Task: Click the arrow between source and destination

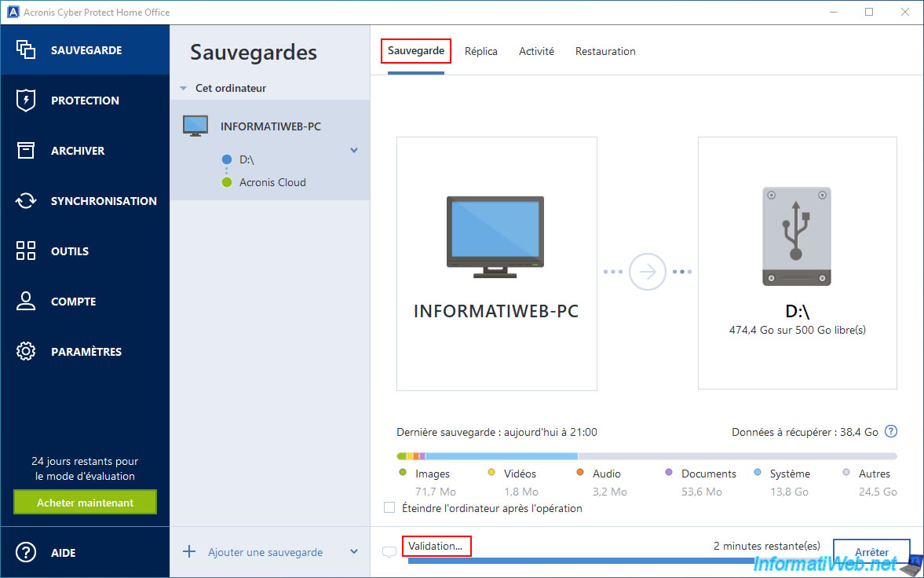Action: [x=648, y=272]
